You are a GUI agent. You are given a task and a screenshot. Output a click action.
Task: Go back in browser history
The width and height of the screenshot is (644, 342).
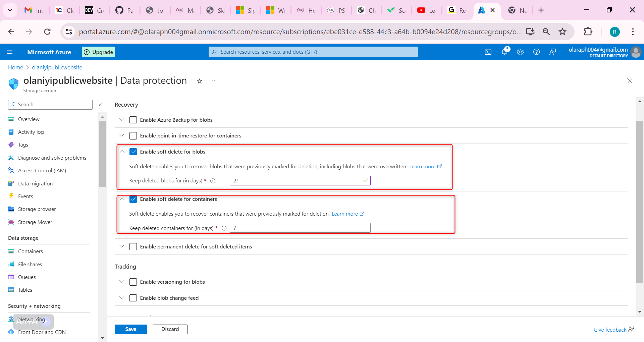[x=11, y=32]
